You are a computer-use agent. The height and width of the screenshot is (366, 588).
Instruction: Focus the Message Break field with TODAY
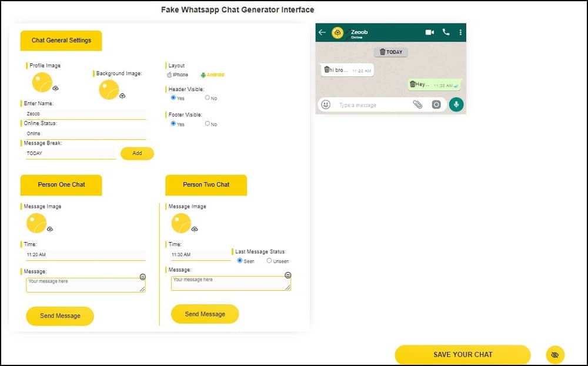click(71, 153)
